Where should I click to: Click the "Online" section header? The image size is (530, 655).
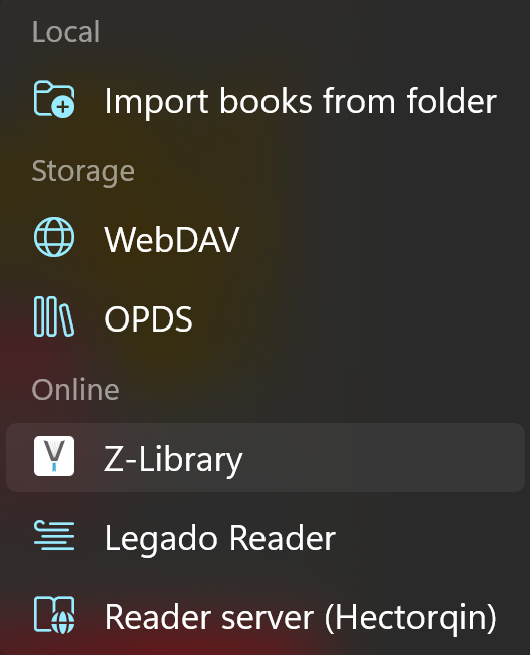76,390
